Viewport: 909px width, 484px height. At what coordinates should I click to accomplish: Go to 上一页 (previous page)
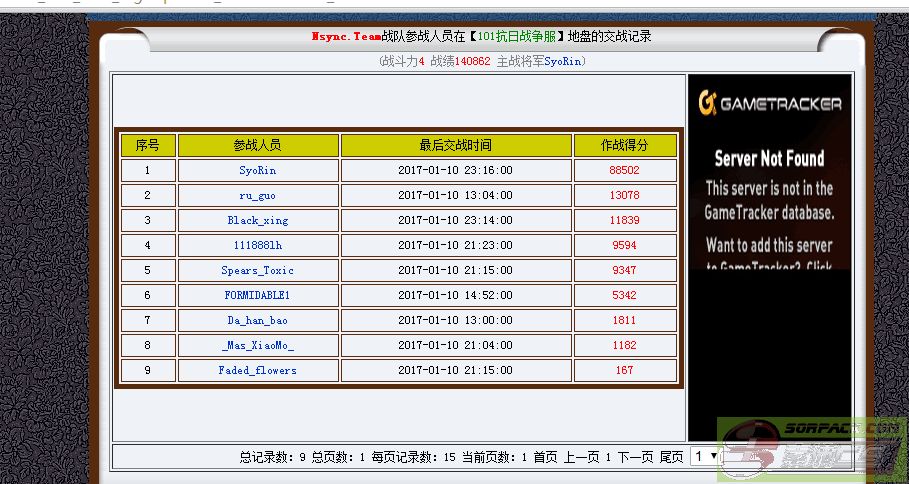click(581, 457)
